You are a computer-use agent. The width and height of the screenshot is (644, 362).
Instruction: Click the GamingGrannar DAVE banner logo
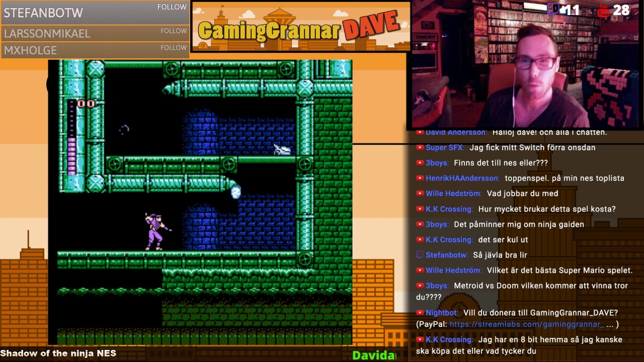[x=301, y=26]
